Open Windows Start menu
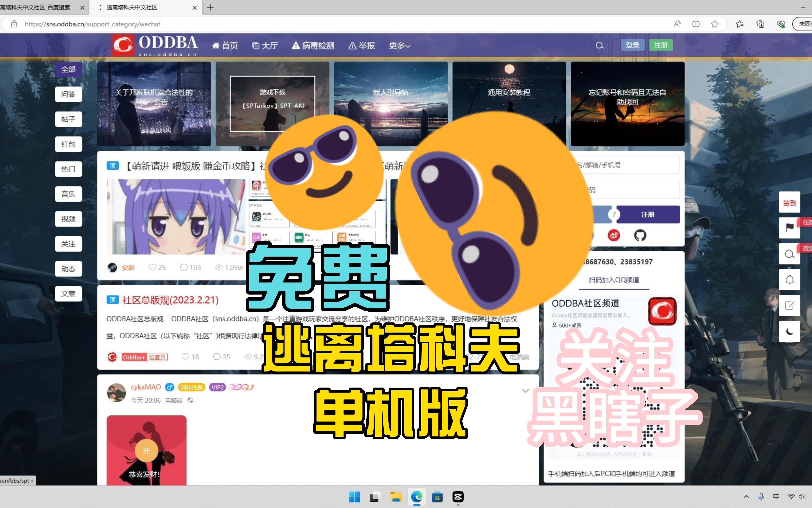812x508 pixels. click(x=354, y=497)
